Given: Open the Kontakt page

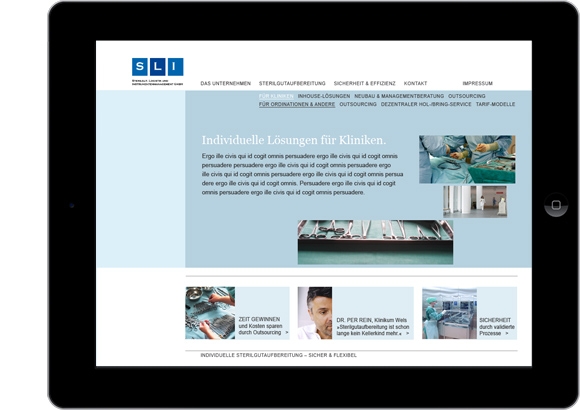Looking at the screenshot, I should click(415, 84).
